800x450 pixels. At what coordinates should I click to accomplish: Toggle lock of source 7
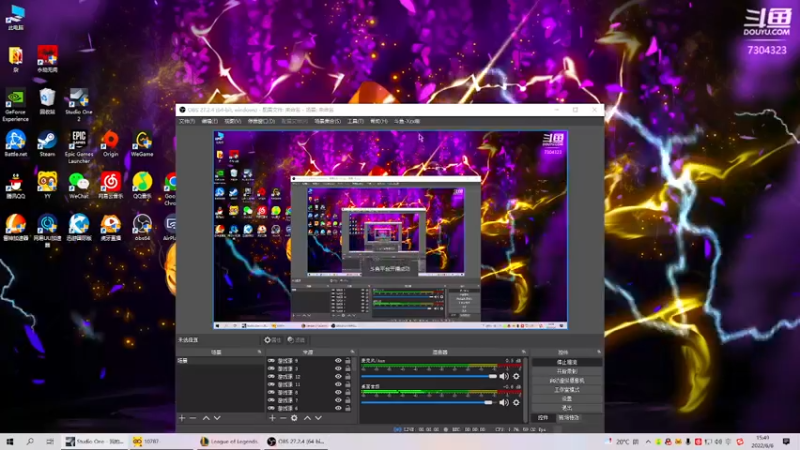[348, 400]
